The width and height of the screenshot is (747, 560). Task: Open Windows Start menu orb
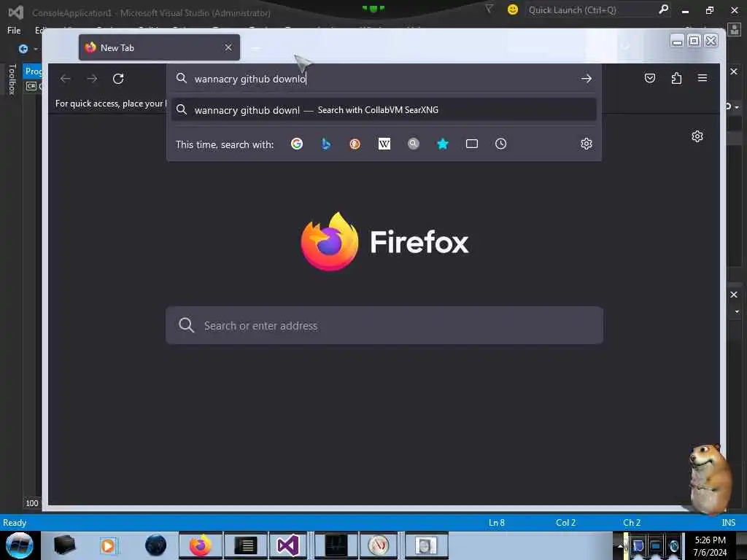coord(20,545)
